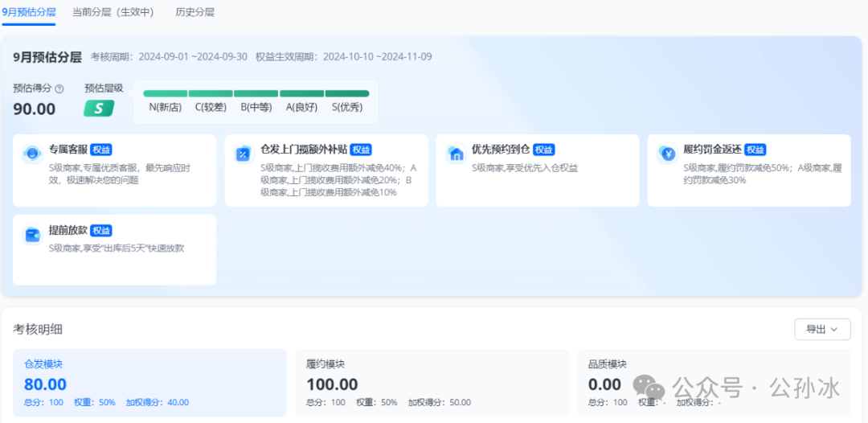Click the 考核周期 date range text
The width and height of the screenshot is (868, 423).
point(169,56)
